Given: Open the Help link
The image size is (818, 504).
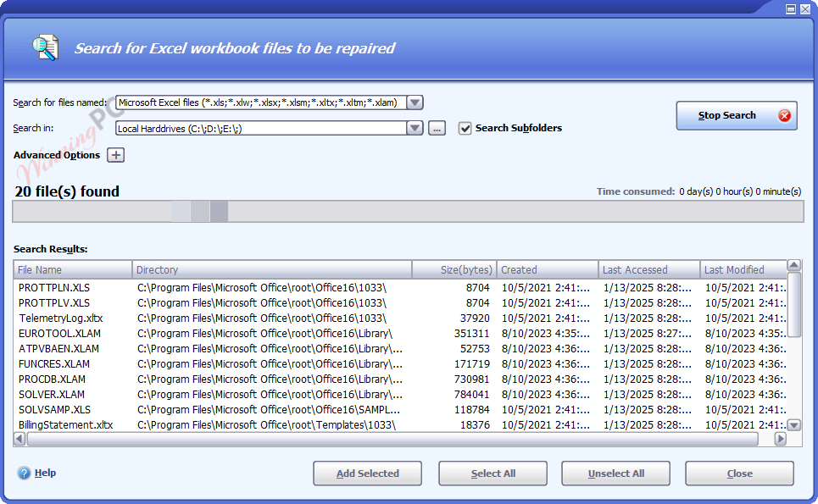Looking at the screenshot, I should (x=46, y=473).
